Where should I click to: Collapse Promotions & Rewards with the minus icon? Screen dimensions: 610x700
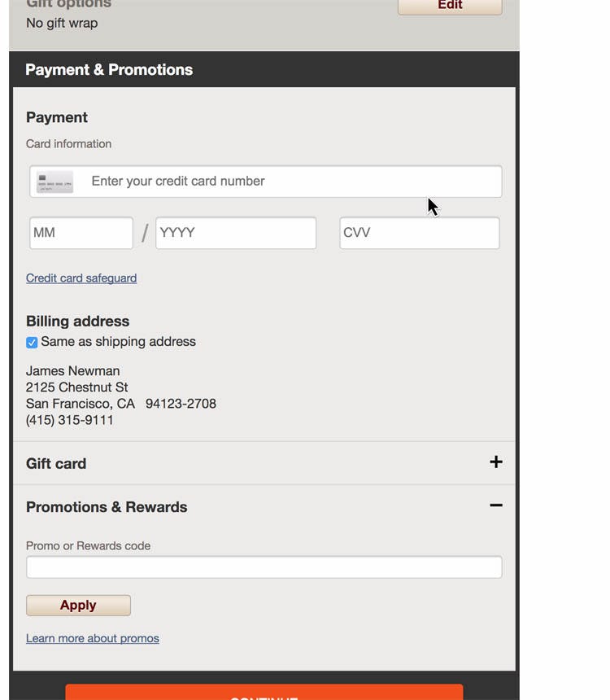496,505
